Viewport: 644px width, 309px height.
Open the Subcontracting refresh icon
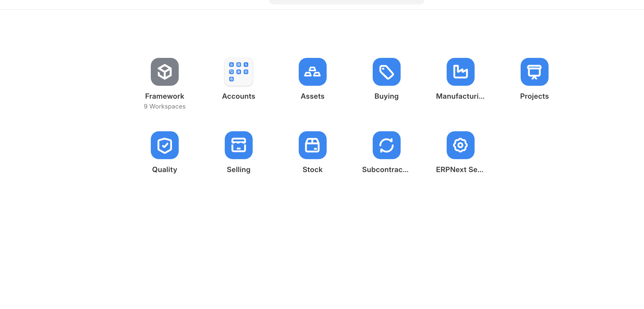(x=386, y=145)
